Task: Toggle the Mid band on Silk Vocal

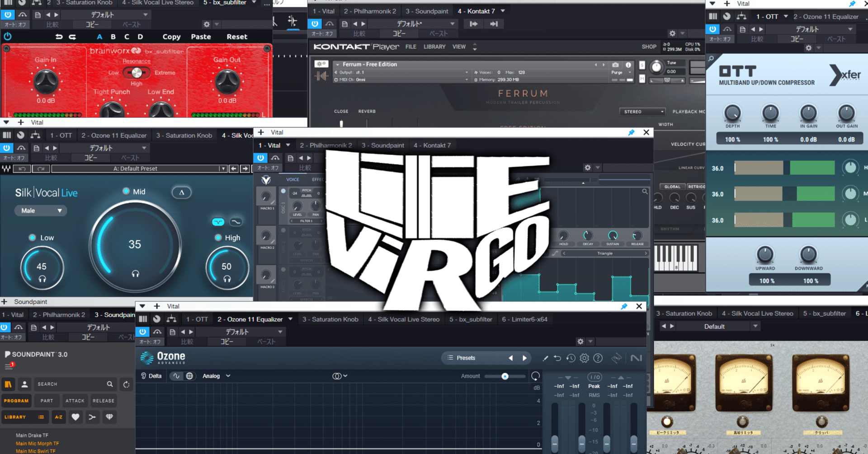Action: click(x=126, y=192)
